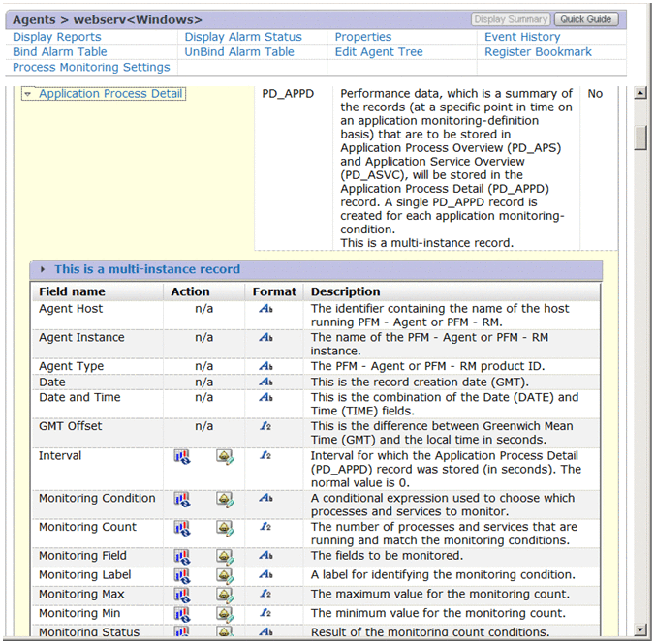Viewport: 655px width, 644px height.
Task: Click the scrollbar up arrow
Action: (x=639, y=93)
